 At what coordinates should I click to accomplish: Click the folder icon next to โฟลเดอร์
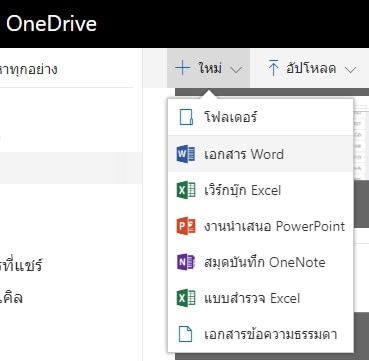pyautogui.click(x=186, y=117)
